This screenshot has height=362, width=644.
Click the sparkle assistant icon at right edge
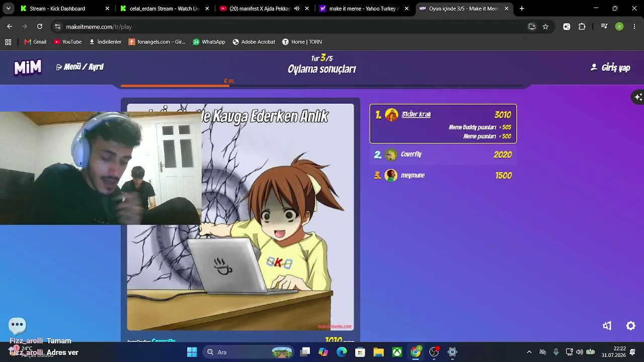coord(638,97)
